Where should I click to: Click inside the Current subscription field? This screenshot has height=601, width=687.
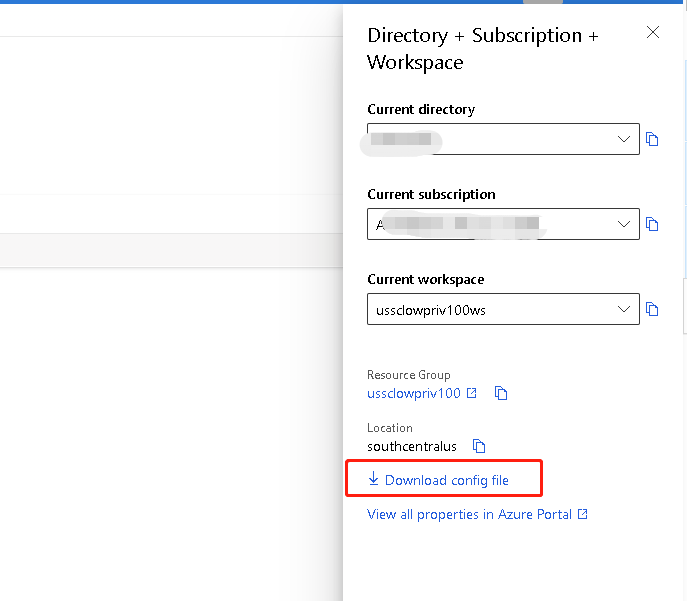(480, 224)
